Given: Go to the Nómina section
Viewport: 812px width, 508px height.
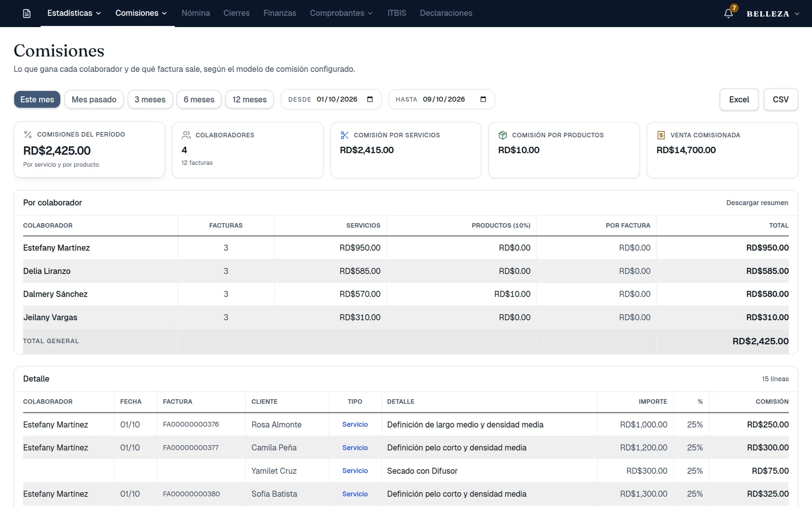Looking at the screenshot, I should pos(196,13).
